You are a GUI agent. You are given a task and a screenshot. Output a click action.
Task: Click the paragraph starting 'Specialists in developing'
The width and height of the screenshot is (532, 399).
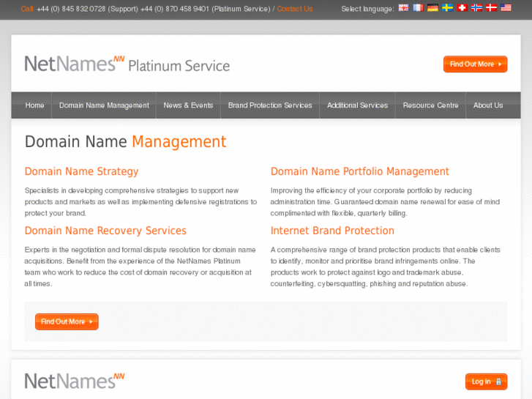[141, 202]
